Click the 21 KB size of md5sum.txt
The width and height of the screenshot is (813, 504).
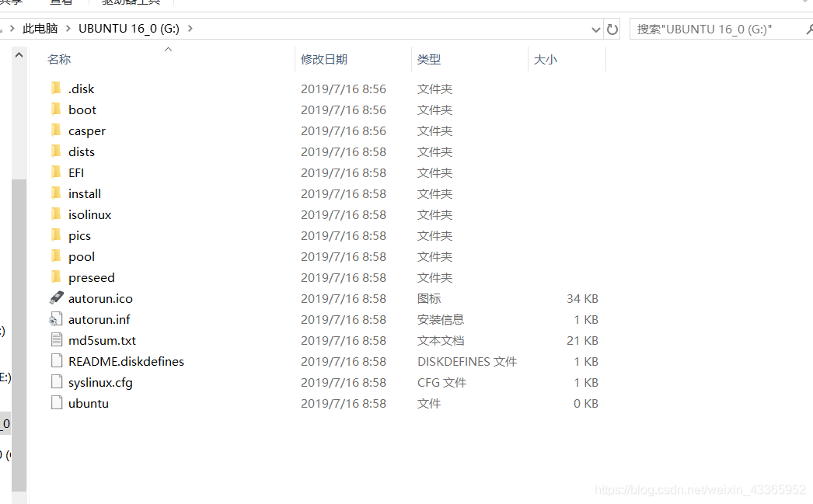(x=582, y=340)
